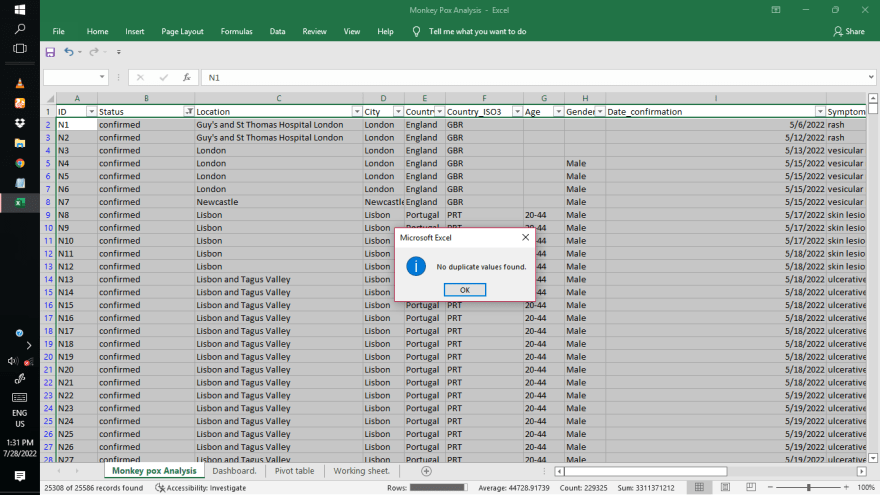The height and width of the screenshot is (495, 880).
Task: Switch to the Insert tab
Action: coord(135,31)
